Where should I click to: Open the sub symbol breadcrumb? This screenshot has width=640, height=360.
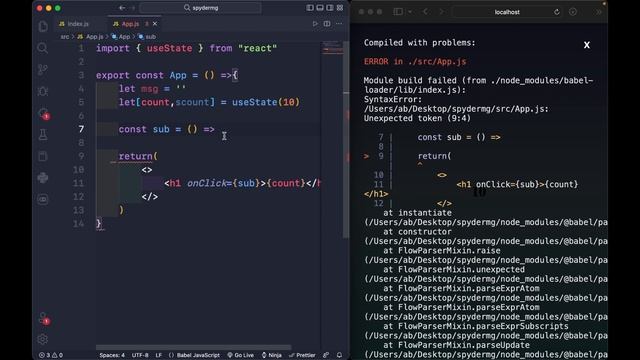click(147, 36)
